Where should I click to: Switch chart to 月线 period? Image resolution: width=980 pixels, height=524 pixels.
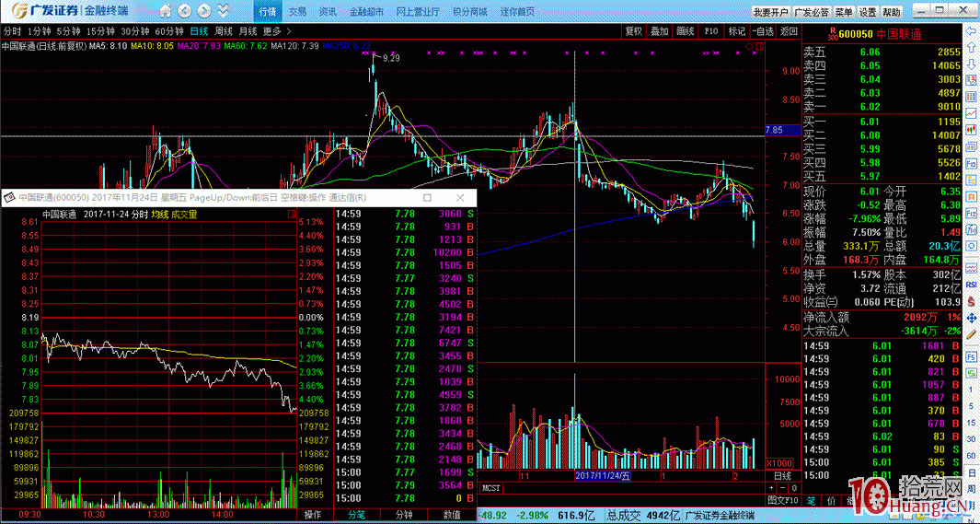click(248, 30)
